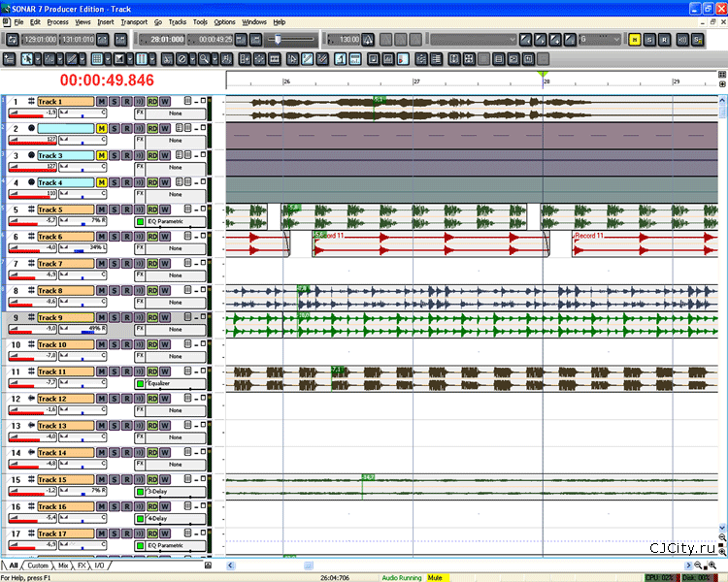Click the I/O tab at bottom
The image size is (728, 582).
99,566
